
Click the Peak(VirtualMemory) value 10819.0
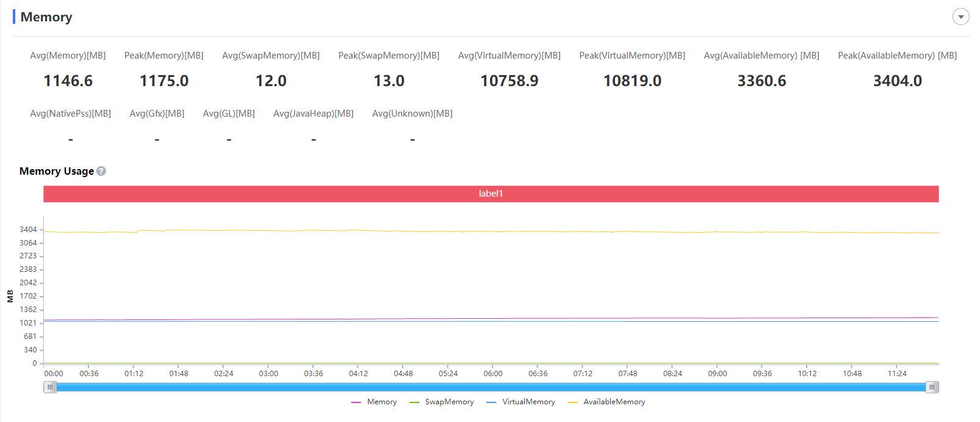click(x=632, y=81)
